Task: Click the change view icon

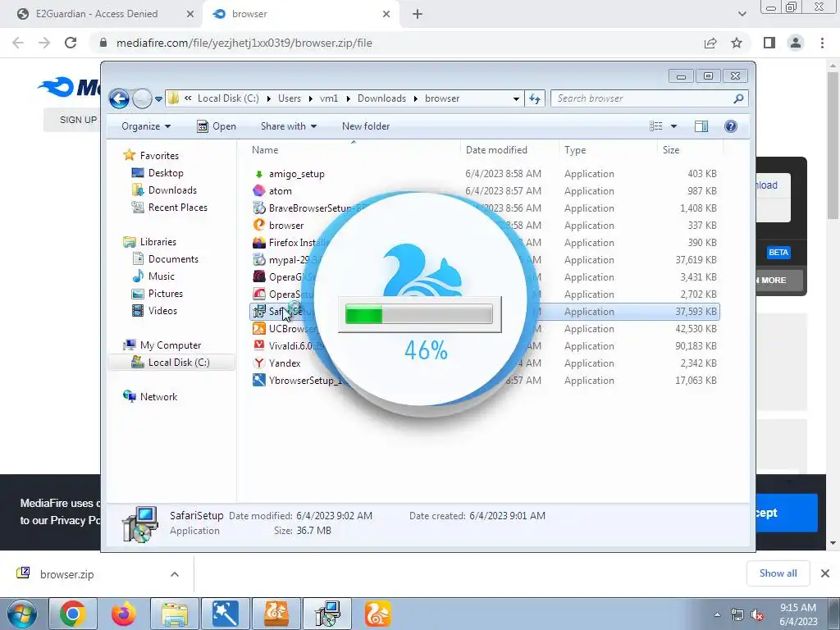Action: point(656,126)
